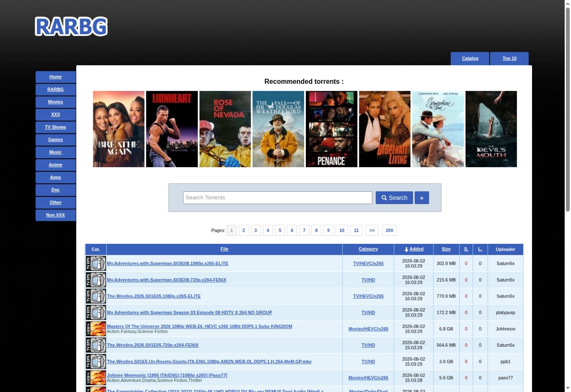The height and width of the screenshot is (392, 571).
Task: Open TV/HEVC/x265 category for Superman 1080p row
Action: (368, 263)
